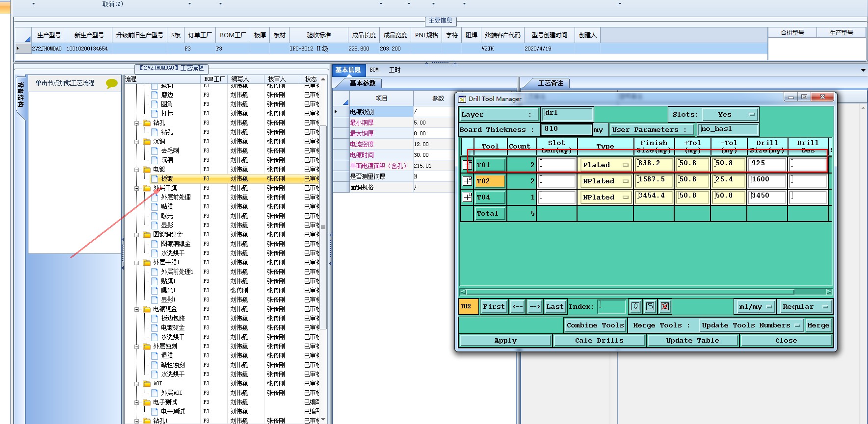Switch to the BOM tab

pos(374,70)
